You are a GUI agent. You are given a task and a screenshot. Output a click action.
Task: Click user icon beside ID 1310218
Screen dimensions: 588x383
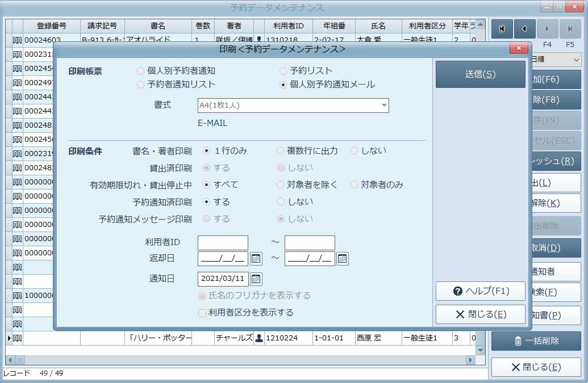click(x=258, y=39)
